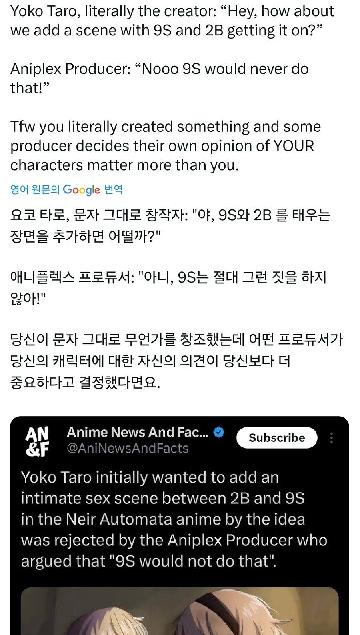Screen dimensions: 360x635
Task: Click the blue verified checkmark badge
Action: point(219,433)
